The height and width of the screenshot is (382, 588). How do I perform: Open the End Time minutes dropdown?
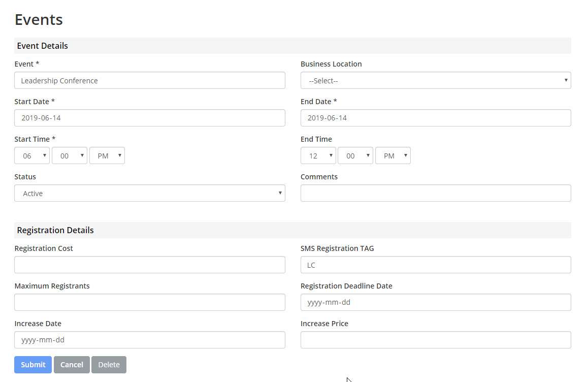pyautogui.click(x=355, y=155)
